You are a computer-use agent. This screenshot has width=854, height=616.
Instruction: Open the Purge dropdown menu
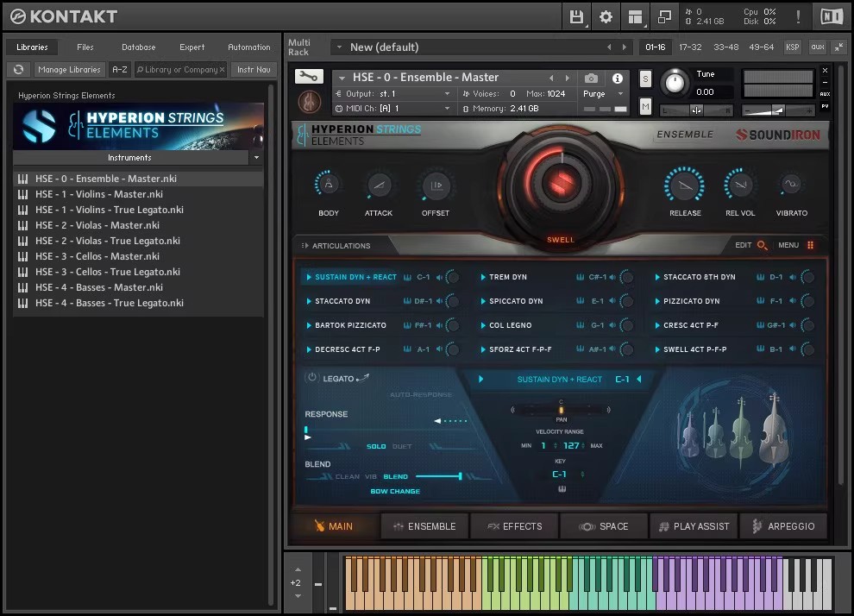604,94
